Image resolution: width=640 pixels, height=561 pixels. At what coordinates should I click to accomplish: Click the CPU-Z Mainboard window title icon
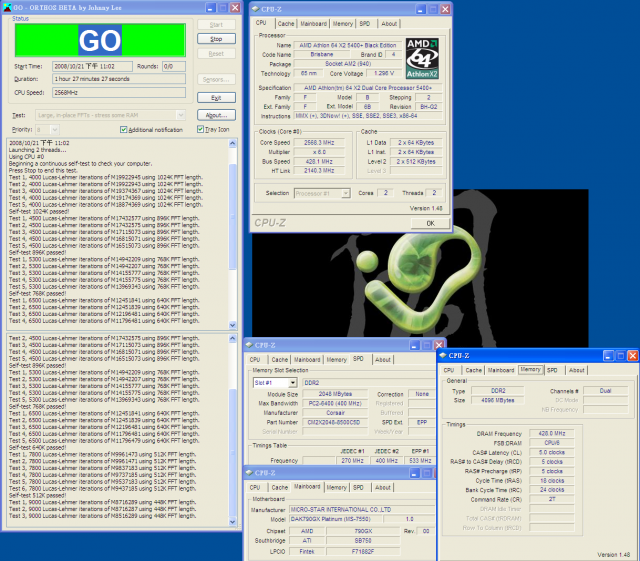249,473
